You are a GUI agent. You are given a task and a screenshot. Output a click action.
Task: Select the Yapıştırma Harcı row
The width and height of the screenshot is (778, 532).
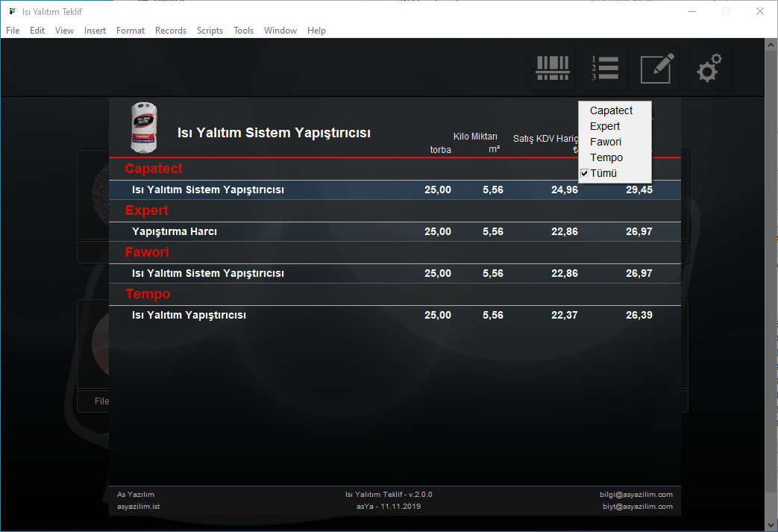[x=395, y=231]
